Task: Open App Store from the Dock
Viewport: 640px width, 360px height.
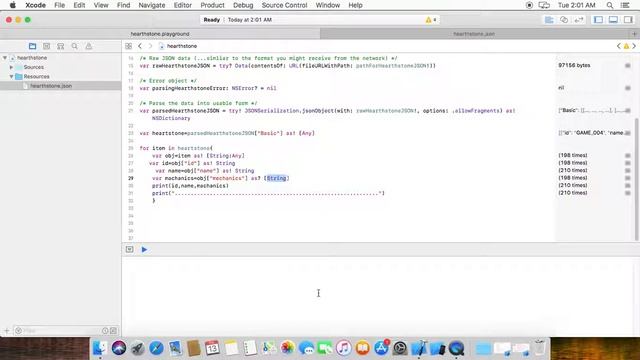Action: [381, 348]
